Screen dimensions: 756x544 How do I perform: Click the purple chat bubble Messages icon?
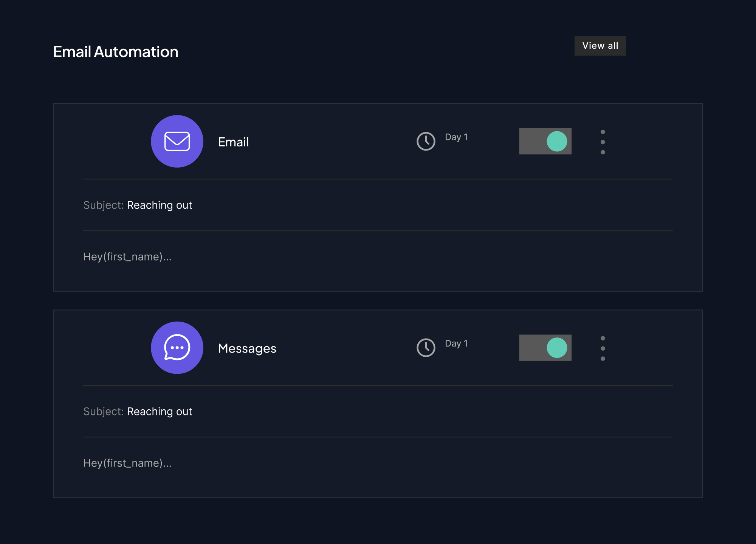(x=177, y=348)
